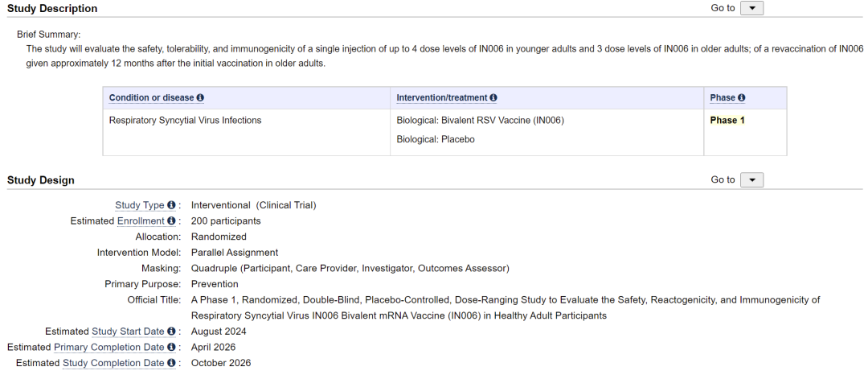Screen dimensions: 868x375
Task: Click info icon beside Study Completion Date
Action: point(171,363)
